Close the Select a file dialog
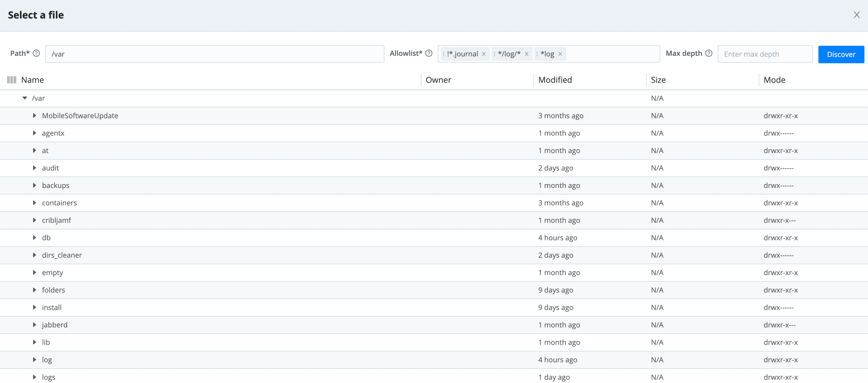 click(x=856, y=14)
